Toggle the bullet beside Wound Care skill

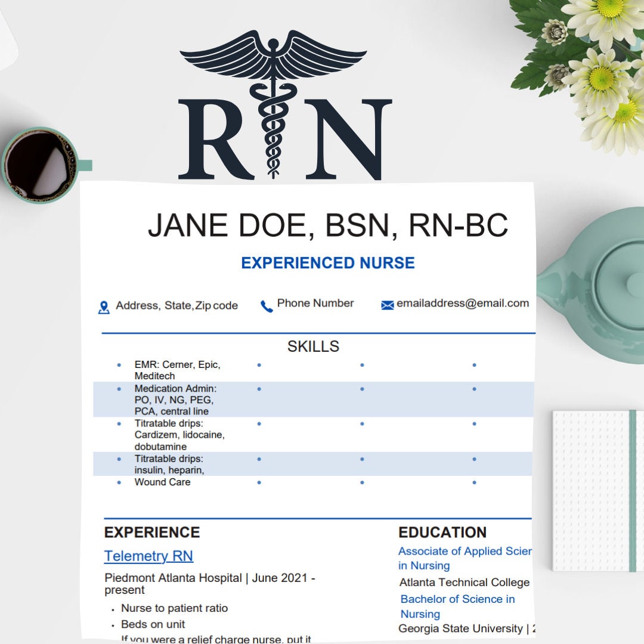[119, 482]
